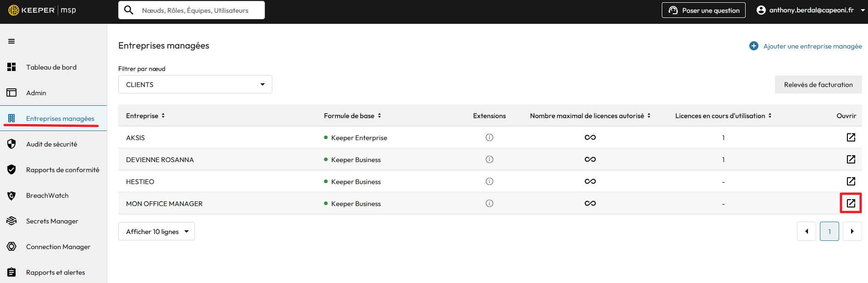Open the AKSIS managed company
The width and height of the screenshot is (868, 283).
point(851,137)
